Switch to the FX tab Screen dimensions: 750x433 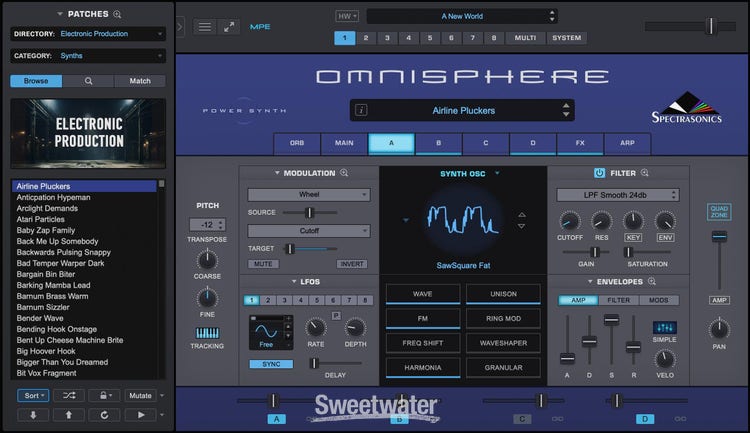pos(580,143)
